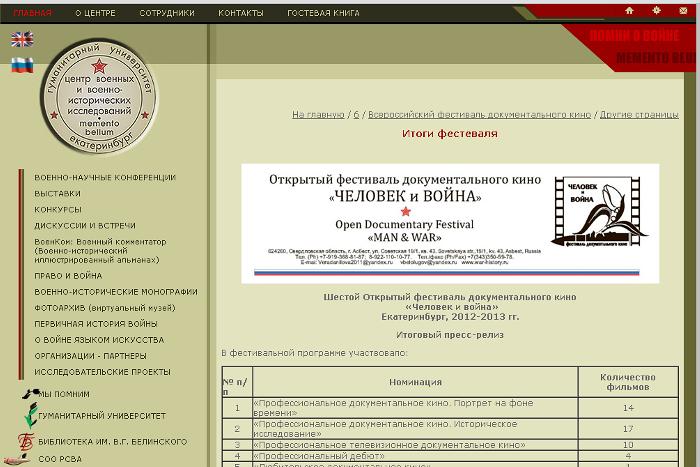The width and height of the screenshot is (700, 467).
Task: Click the round center seal logo
Action: click(x=99, y=98)
